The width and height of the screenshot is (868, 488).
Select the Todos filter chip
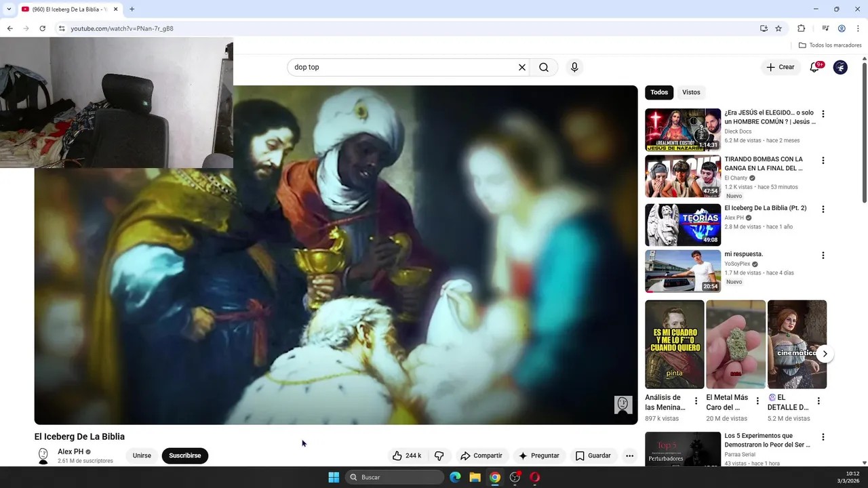pyautogui.click(x=659, y=92)
